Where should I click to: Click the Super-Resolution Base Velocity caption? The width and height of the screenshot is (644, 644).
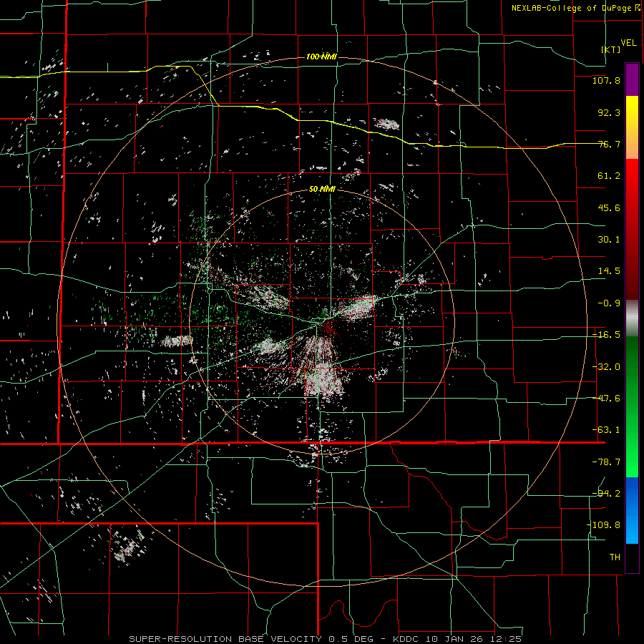(326, 639)
